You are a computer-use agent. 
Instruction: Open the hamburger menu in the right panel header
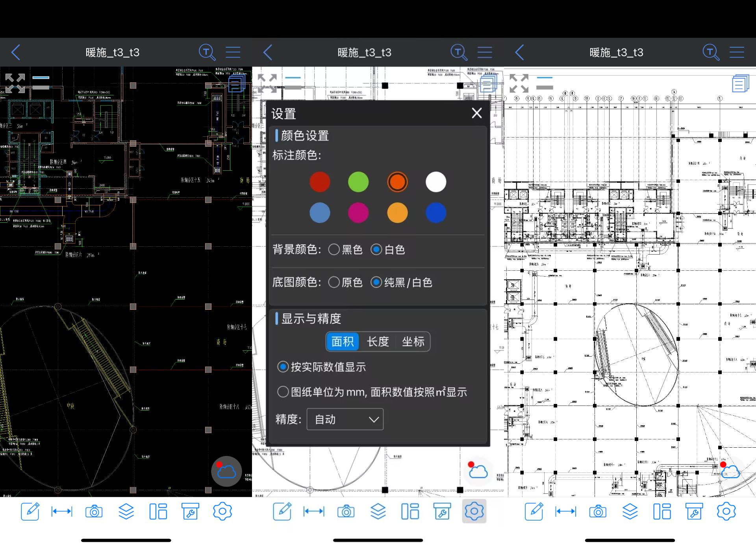[737, 52]
